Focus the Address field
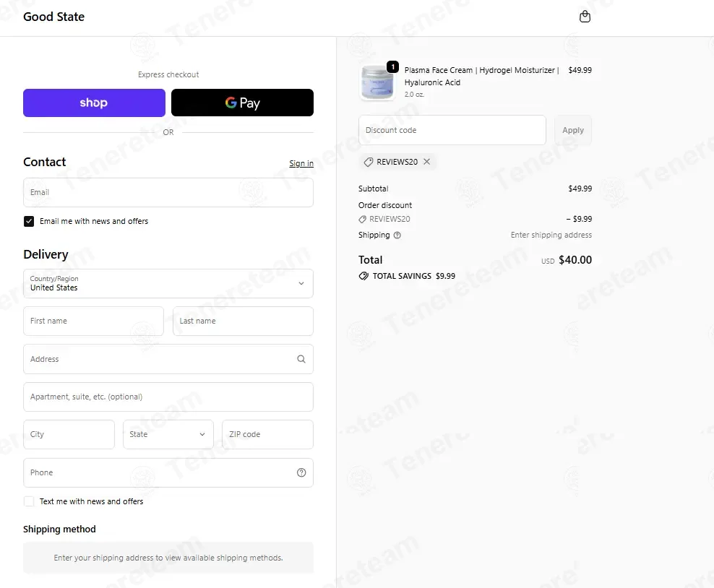Image resolution: width=714 pixels, height=588 pixels. 168,359
